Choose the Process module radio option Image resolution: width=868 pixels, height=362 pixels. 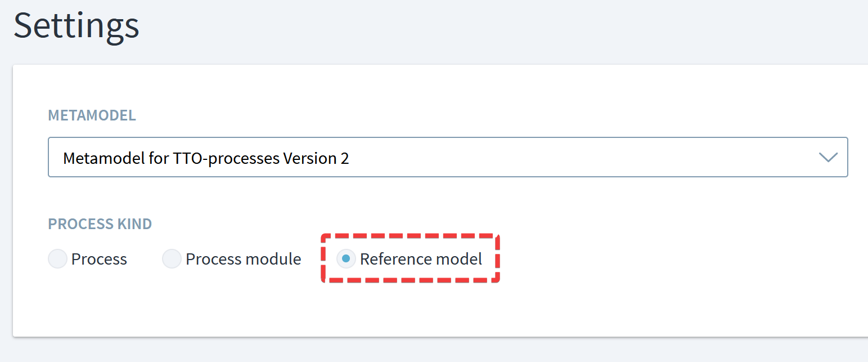(x=172, y=259)
